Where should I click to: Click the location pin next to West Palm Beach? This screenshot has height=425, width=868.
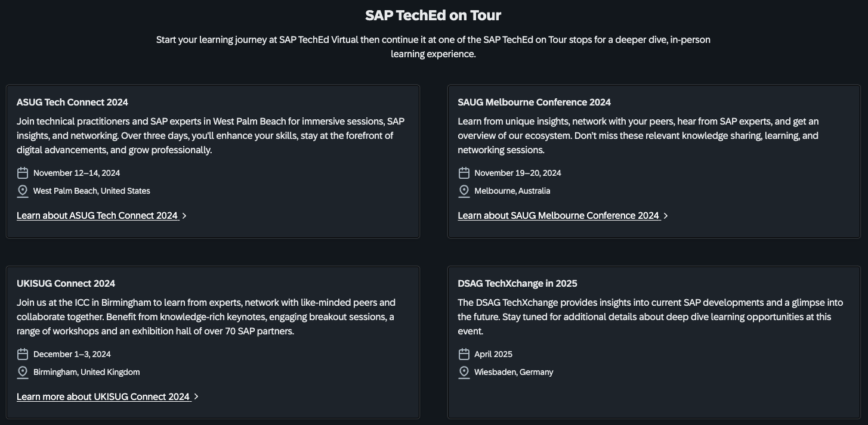click(x=23, y=191)
